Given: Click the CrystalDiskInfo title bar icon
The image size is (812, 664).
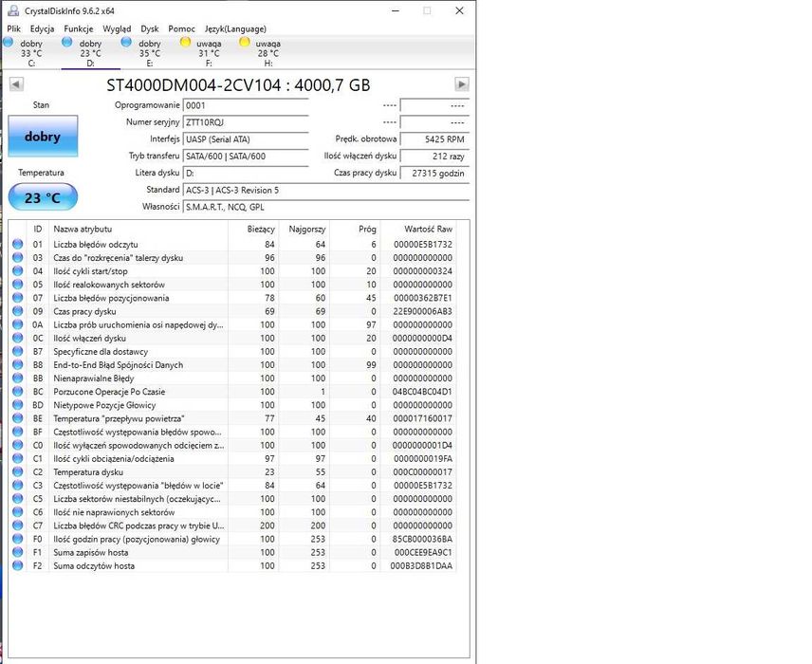Looking at the screenshot, I should click(x=13, y=10).
